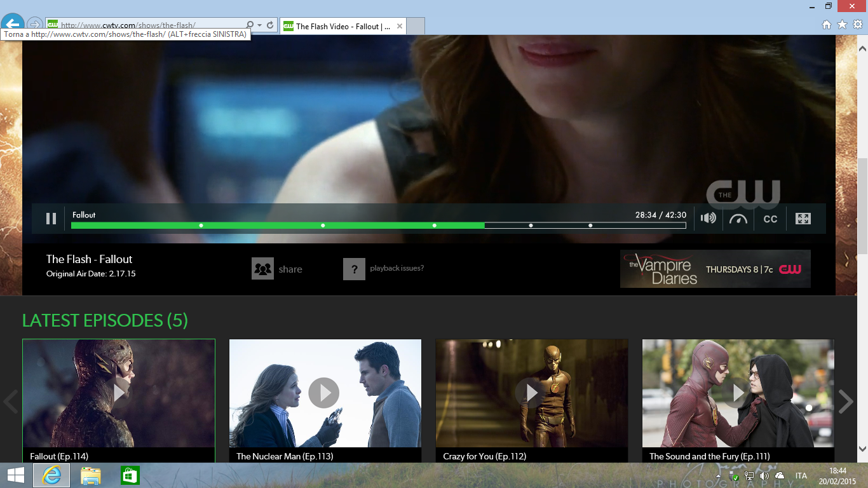
Task: Click The Flash - Fallout title text
Action: (89, 259)
